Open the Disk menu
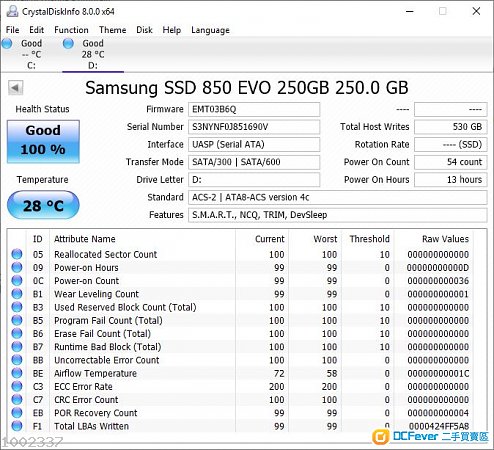Screen dimensions: 494x450 [x=144, y=30]
